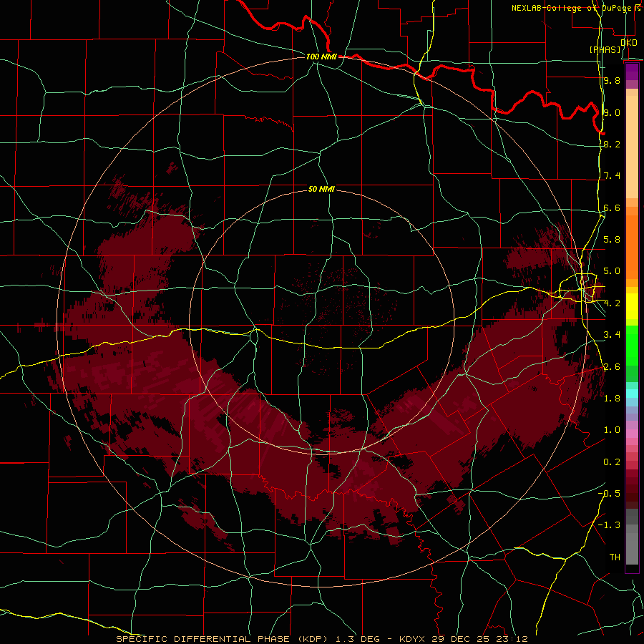Viewport: 644px width, 644px height.
Task: Click the purple swatch atop the color bar
Action: [x=632, y=72]
